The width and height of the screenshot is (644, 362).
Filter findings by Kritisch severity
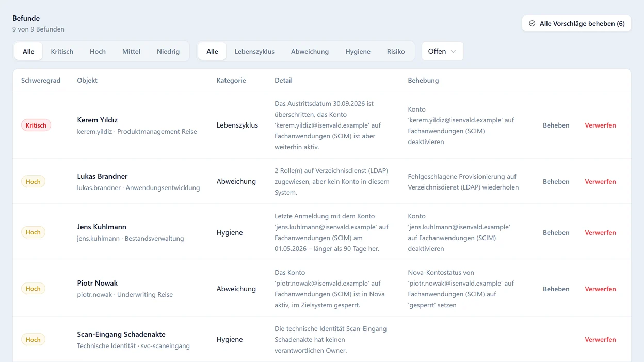62,51
